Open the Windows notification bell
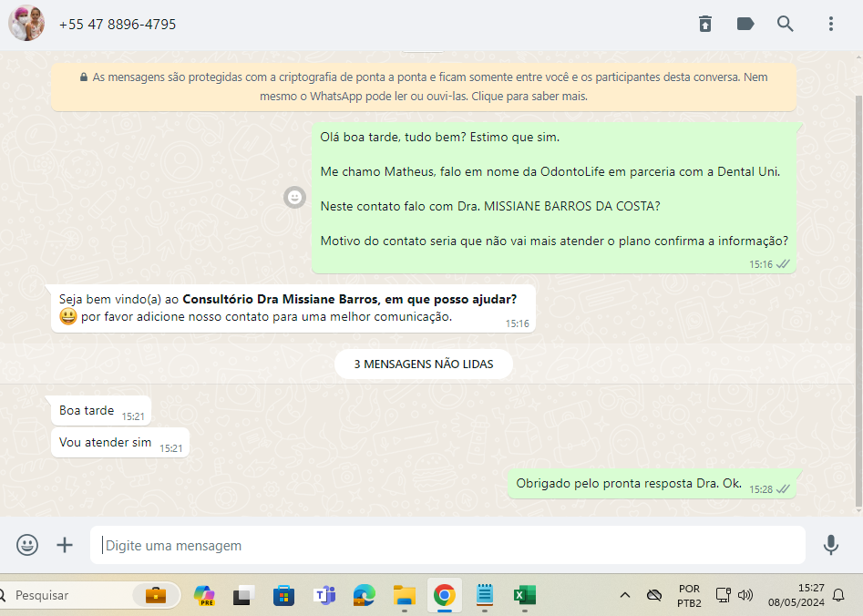This screenshot has height=616, width=863. point(838,595)
